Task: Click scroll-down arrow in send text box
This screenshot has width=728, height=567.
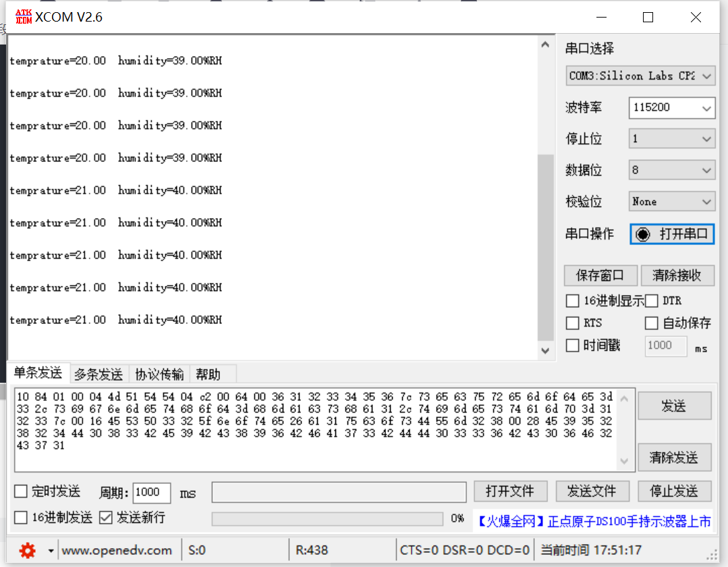Action: point(624,460)
